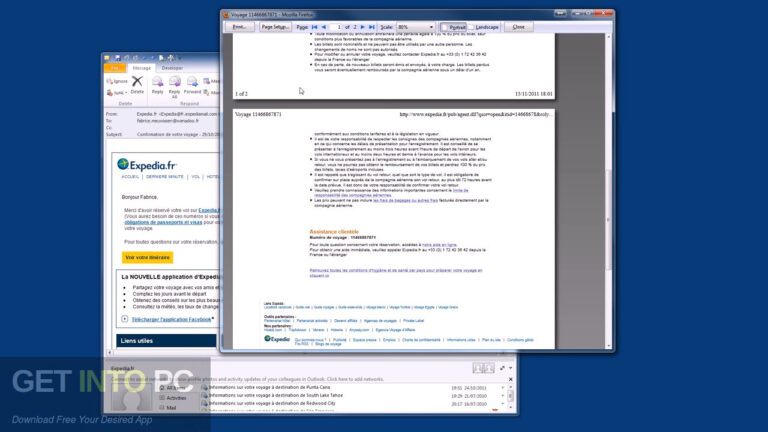768x432 pixels.
Task: Expand the Punta Cana message row arrow
Action: pyautogui.click(x=503, y=387)
